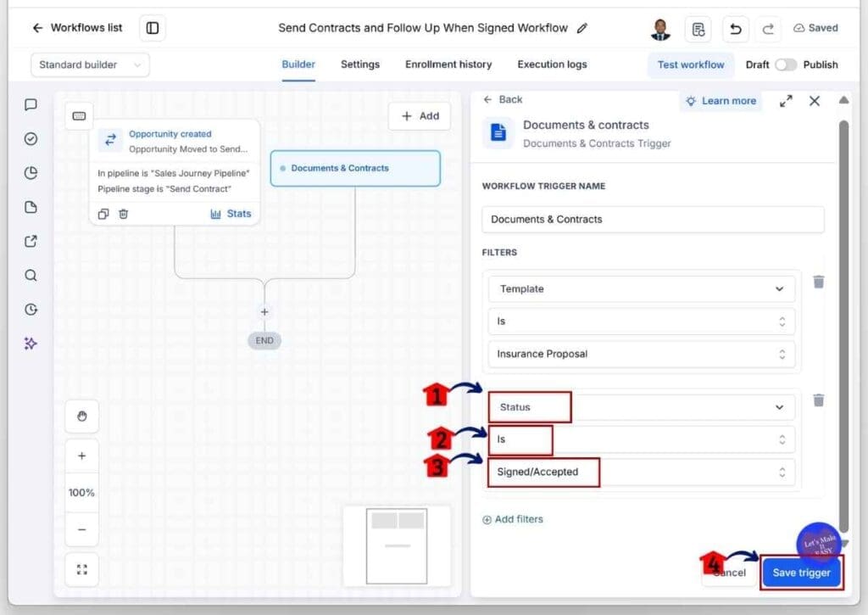Select the hand pan tool

(82, 417)
